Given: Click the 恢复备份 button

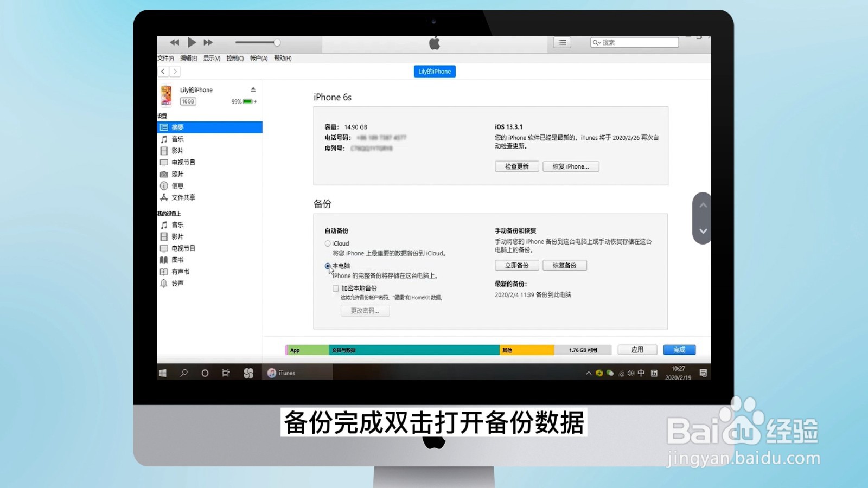Looking at the screenshot, I should click(x=565, y=265).
